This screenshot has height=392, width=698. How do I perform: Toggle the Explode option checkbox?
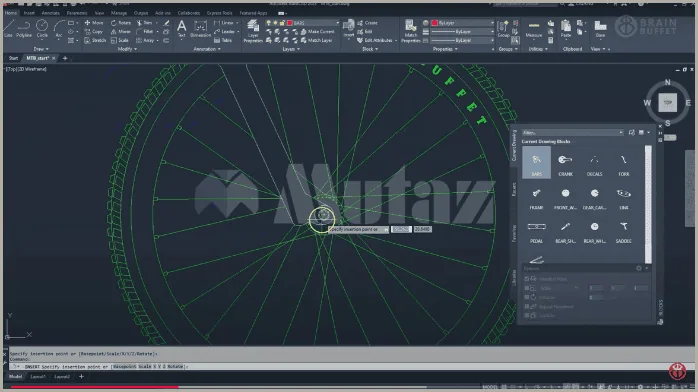(x=527, y=315)
